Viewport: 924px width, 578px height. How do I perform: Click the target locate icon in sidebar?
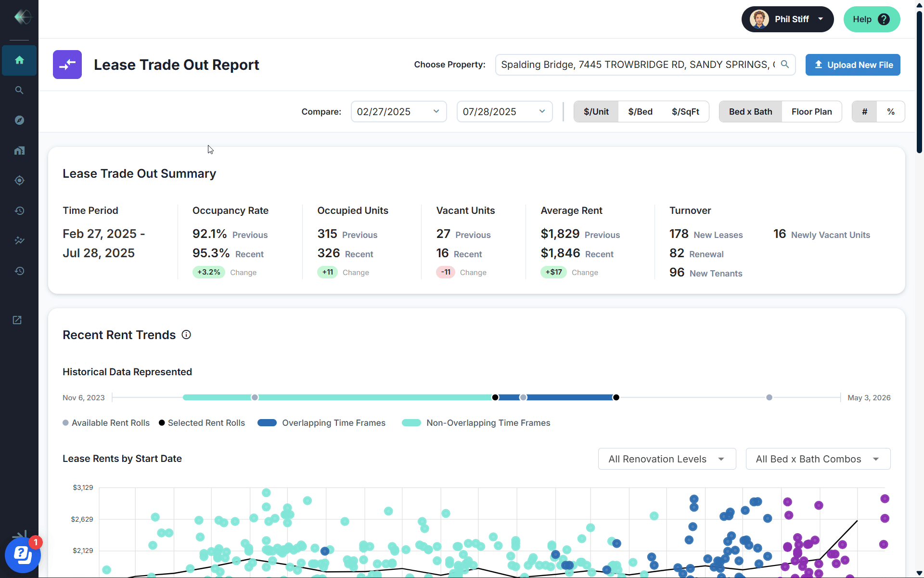(19, 181)
